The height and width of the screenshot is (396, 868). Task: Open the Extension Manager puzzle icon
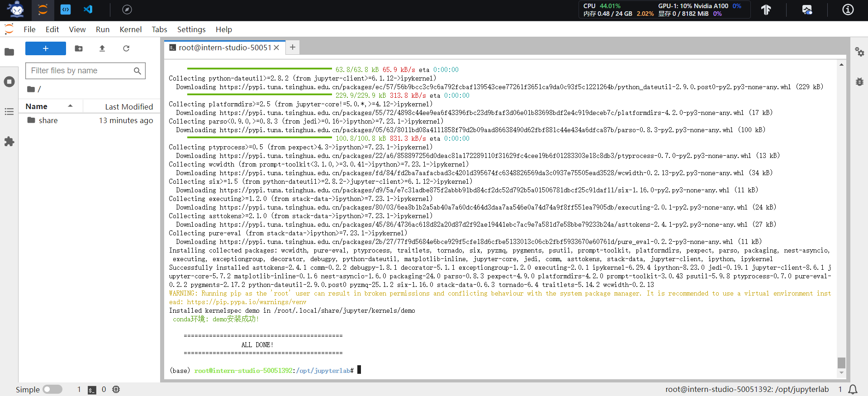(9, 142)
